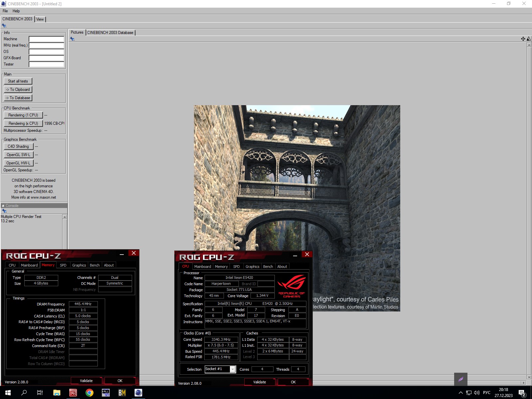Run the OpenGL HW-L test

coord(18,163)
